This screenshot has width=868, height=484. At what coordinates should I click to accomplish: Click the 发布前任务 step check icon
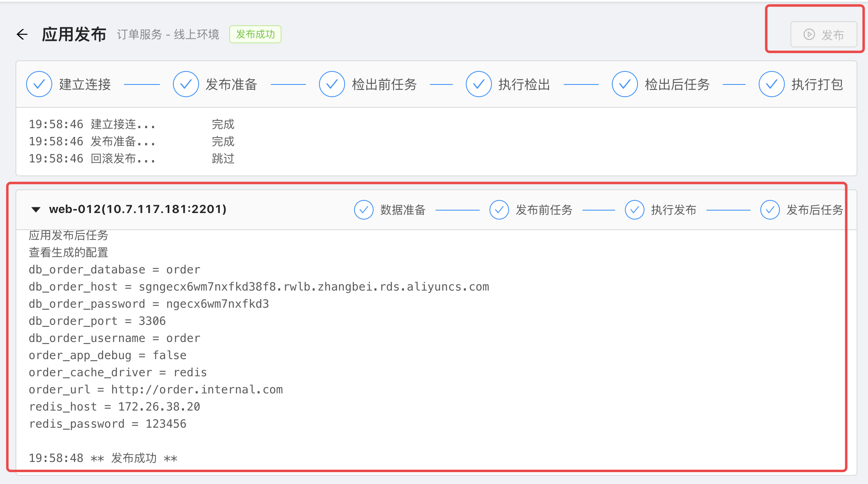[499, 210]
